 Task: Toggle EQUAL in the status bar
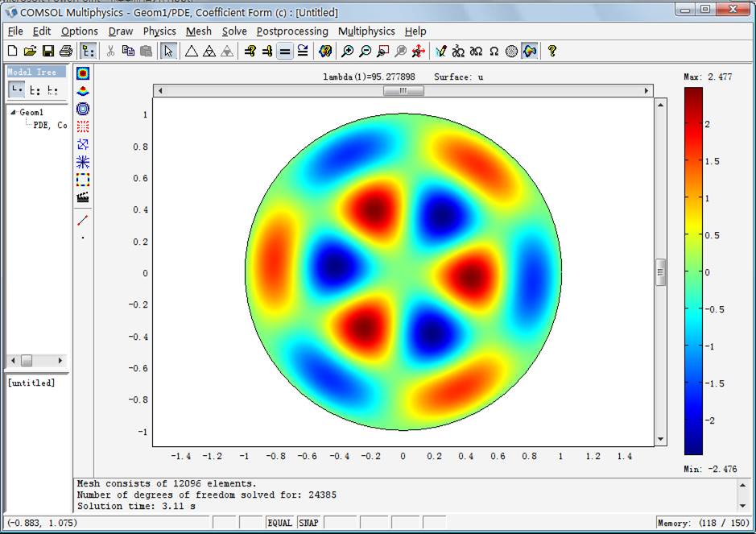point(279,523)
